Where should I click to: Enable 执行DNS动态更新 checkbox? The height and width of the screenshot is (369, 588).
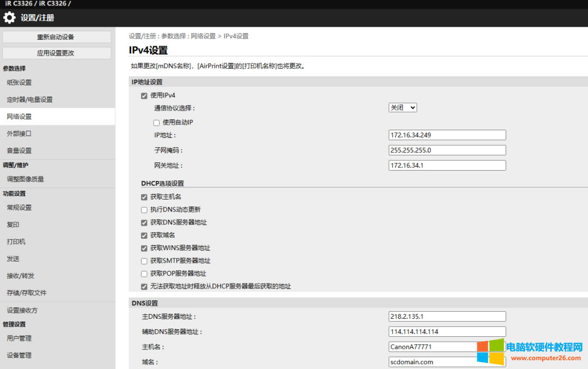(x=144, y=210)
